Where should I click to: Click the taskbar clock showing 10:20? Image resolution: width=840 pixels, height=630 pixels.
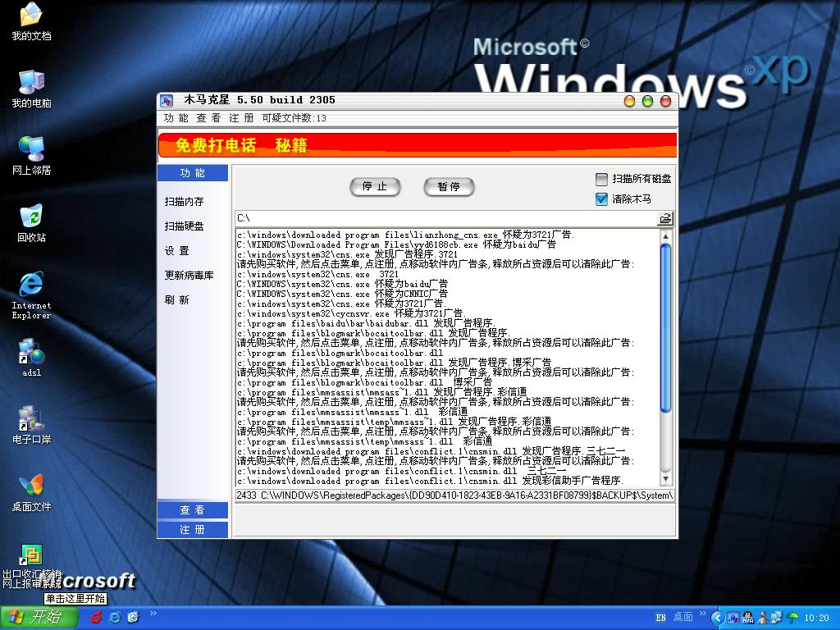click(816, 618)
